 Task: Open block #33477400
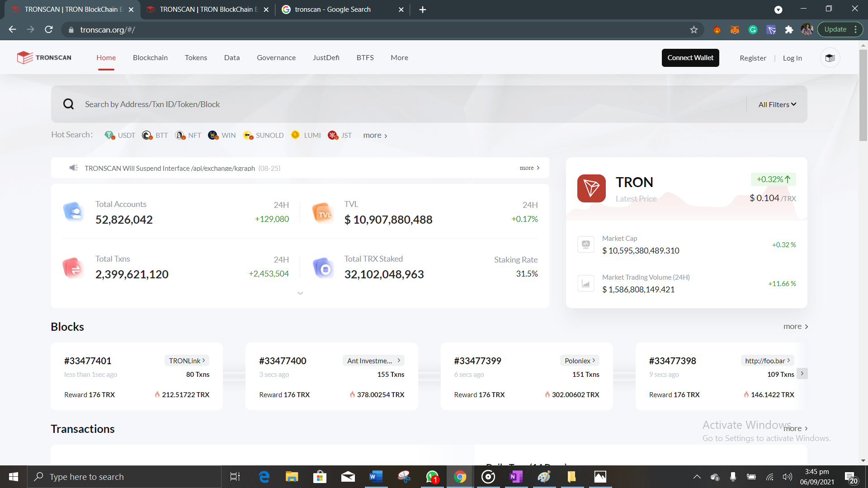(x=283, y=361)
